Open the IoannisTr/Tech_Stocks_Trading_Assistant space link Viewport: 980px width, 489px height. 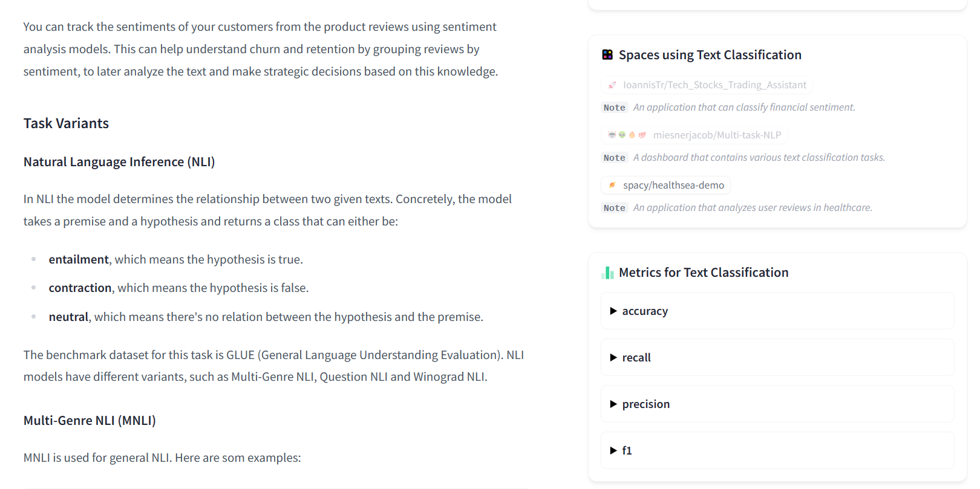coord(714,85)
